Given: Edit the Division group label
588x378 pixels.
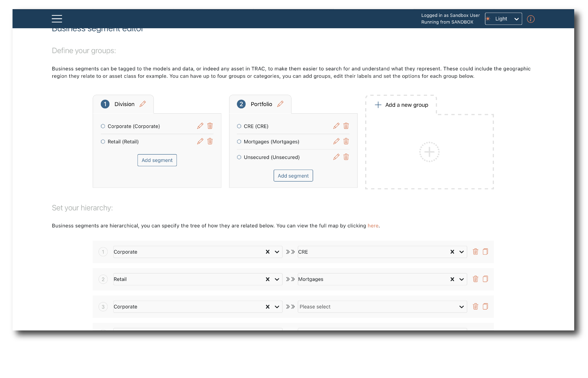Looking at the screenshot, I should [x=143, y=104].
